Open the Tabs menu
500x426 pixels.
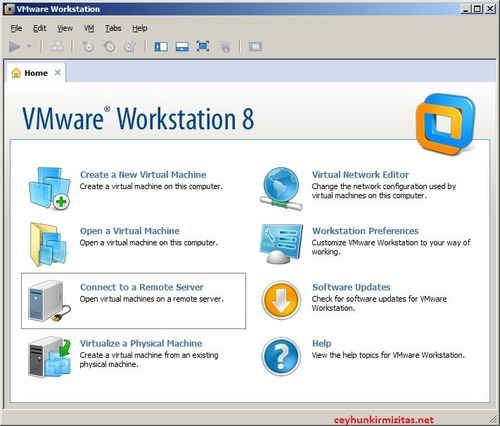(x=113, y=28)
